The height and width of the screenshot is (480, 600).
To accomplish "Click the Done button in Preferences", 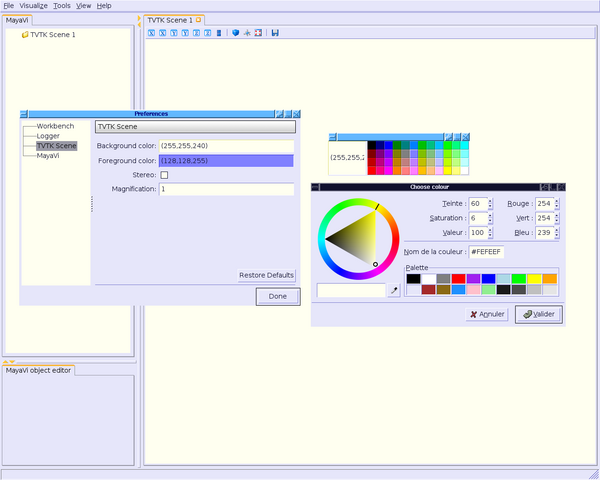I will pyautogui.click(x=278, y=296).
